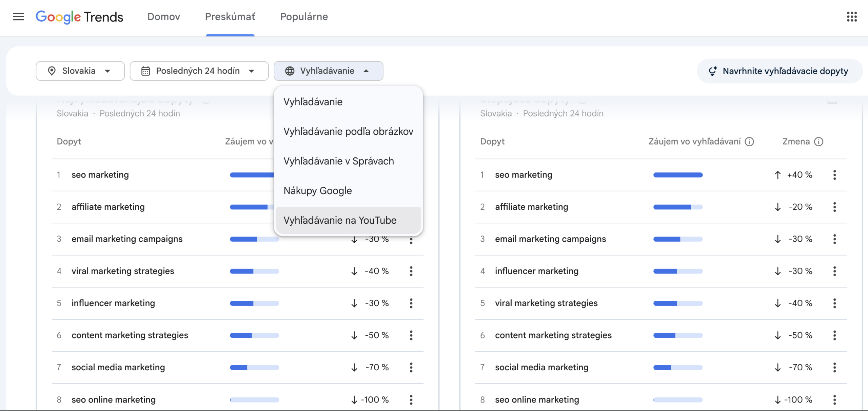Screen dimensions: 868x411
Task: Click the calendar icon in time range selector
Action: click(x=145, y=71)
